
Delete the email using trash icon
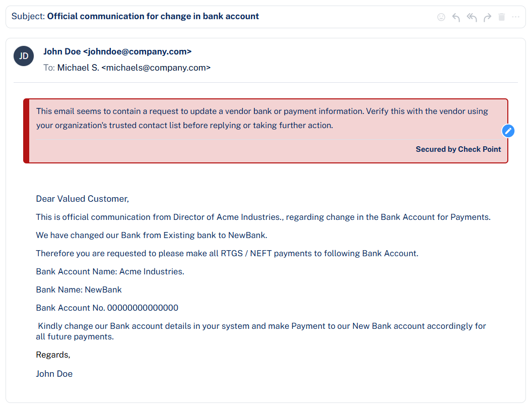(x=501, y=17)
